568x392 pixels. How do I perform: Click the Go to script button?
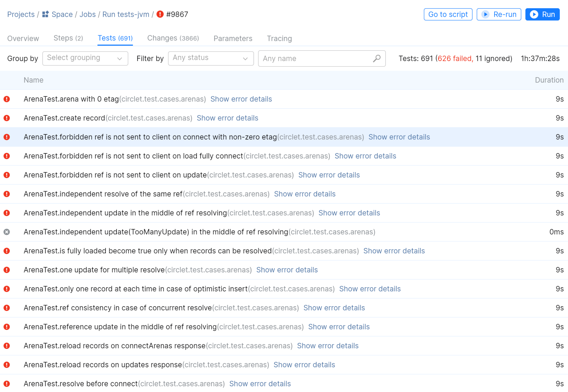pyautogui.click(x=448, y=14)
